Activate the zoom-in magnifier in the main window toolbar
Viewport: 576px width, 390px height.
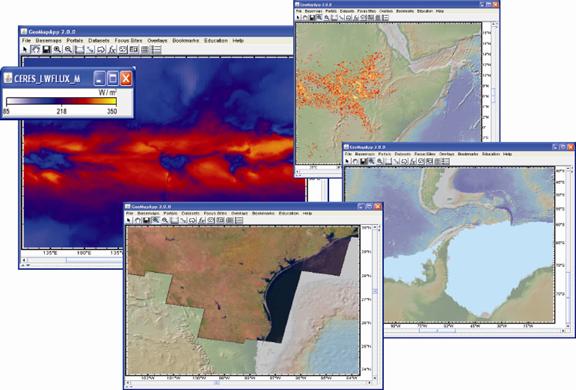[57, 49]
